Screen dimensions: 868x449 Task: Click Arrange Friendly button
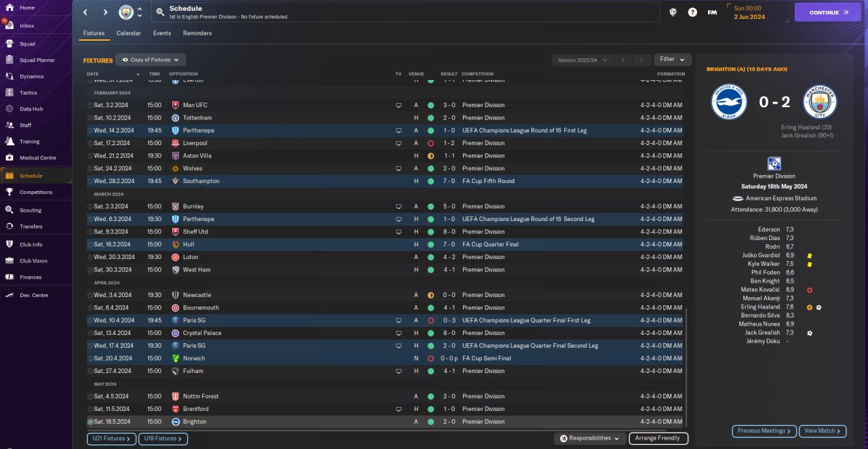[658, 439]
